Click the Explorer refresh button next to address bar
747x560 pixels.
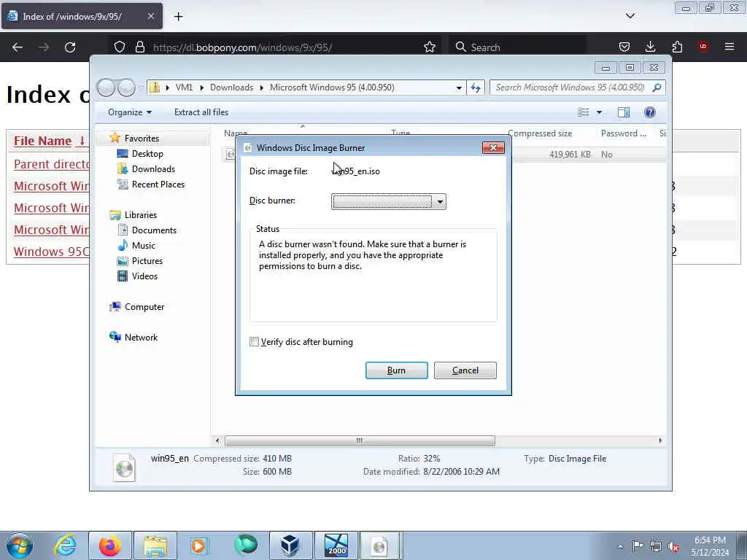(476, 87)
